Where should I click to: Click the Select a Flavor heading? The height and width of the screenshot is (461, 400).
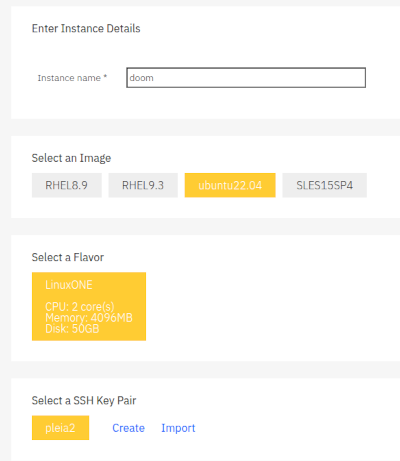(x=68, y=257)
